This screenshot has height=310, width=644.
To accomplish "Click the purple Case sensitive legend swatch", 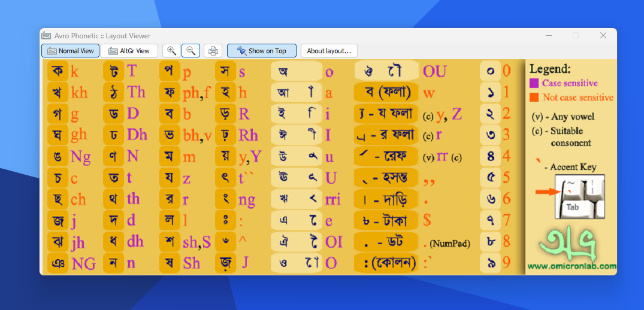I will tap(534, 83).
